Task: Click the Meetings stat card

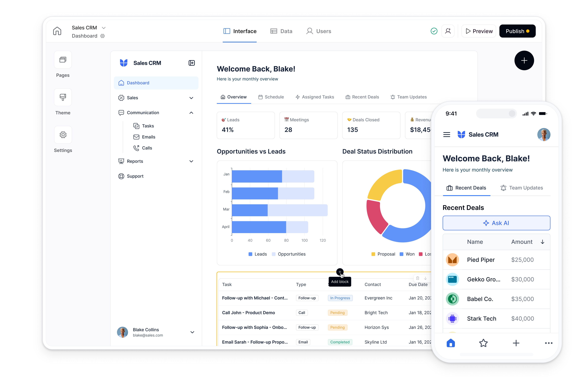Action: pyautogui.click(x=308, y=125)
